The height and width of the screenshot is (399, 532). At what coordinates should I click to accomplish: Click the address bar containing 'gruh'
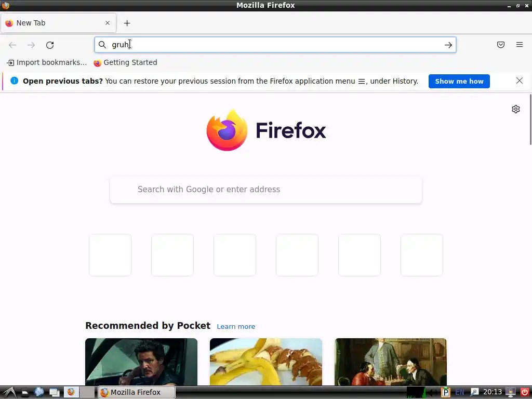[x=275, y=45]
